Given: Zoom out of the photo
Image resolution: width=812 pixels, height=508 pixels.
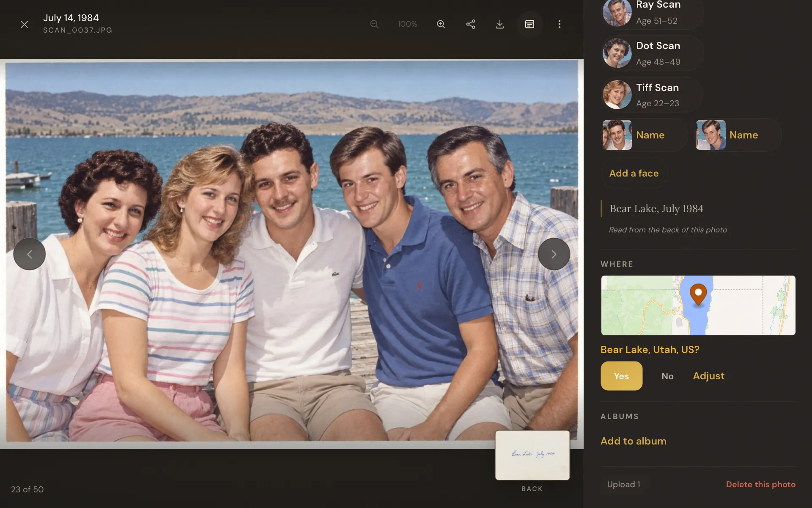Looking at the screenshot, I should pos(374,24).
